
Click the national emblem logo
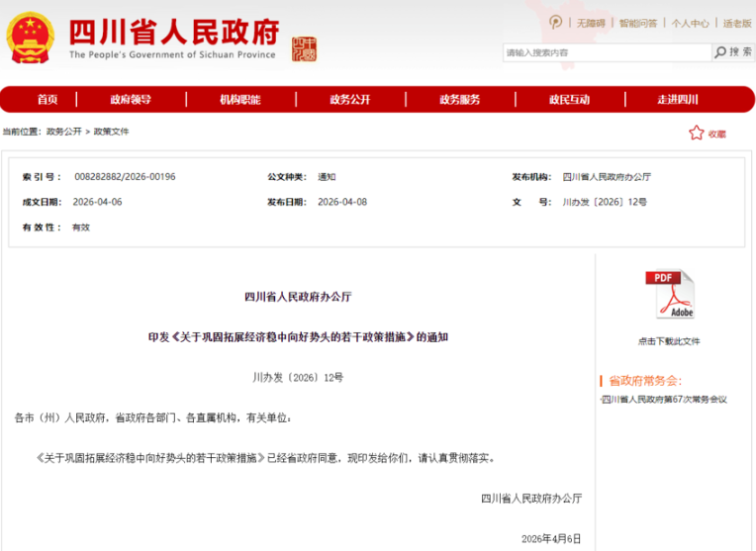pos(30,38)
